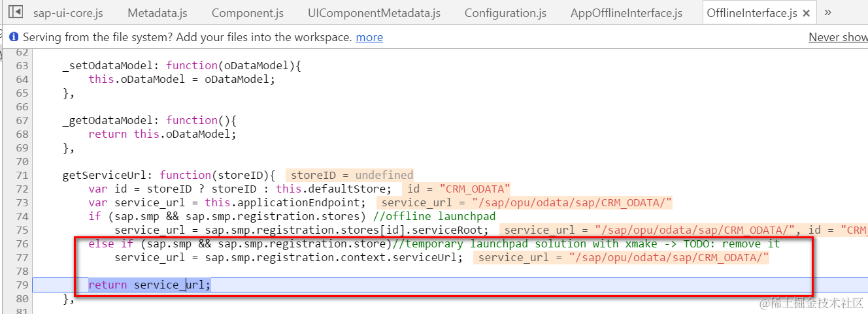868x314 pixels.
Task: Open the Metadata.js tab
Action: pyautogui.click(x=158, y=13)
